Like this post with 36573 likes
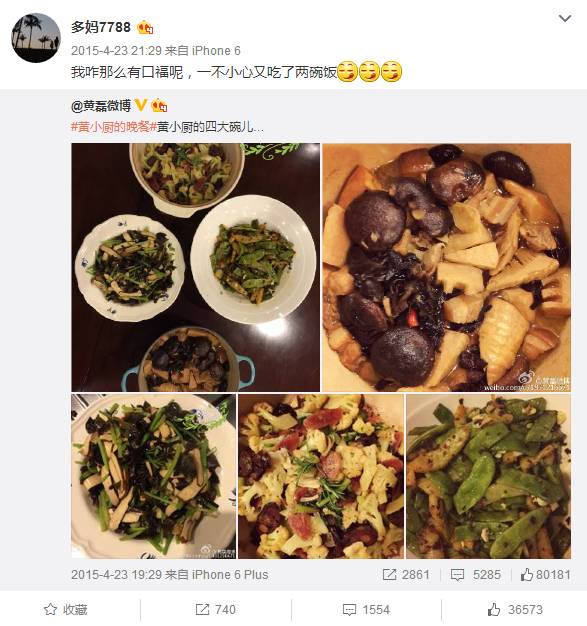Screen dimensions: 587x626 [515, 610]
